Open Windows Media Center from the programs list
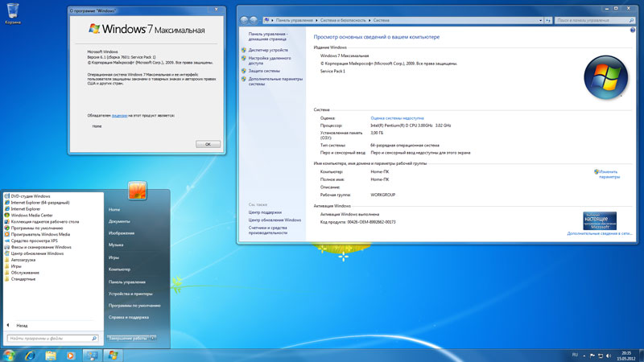This screenshot has width=644, height=362. (32, 216)
